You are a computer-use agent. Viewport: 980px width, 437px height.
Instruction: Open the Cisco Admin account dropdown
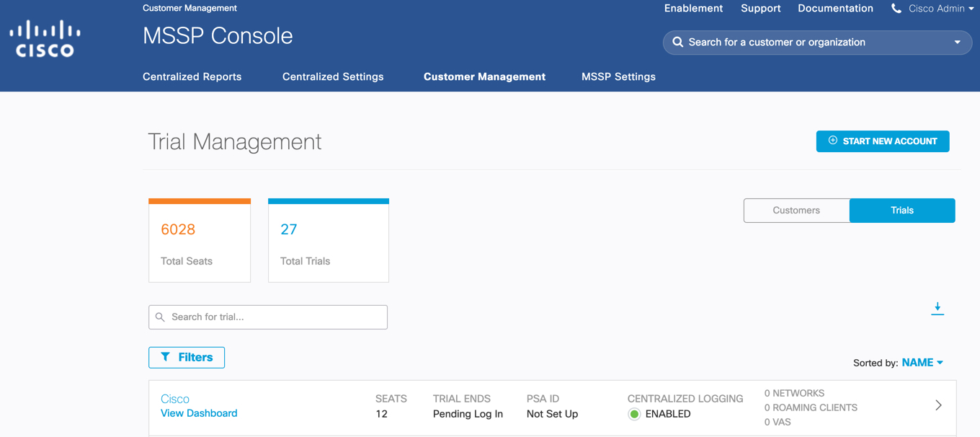[x=941, y=9]
